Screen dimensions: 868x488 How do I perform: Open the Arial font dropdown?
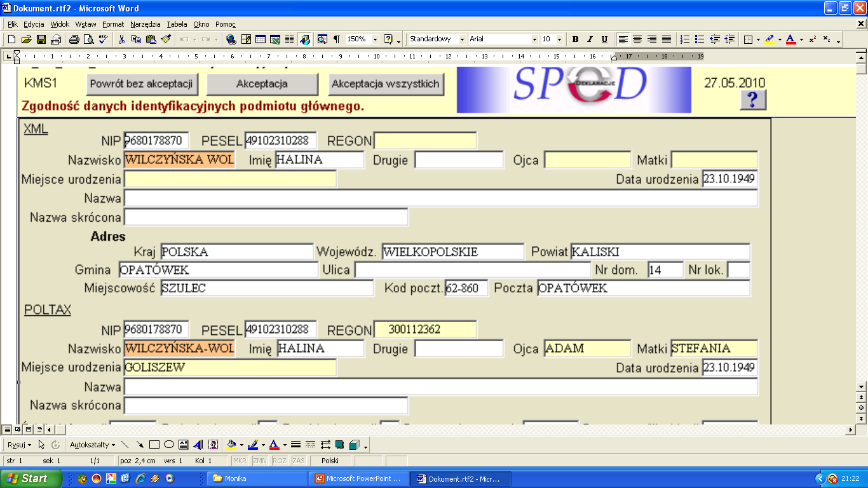534,39
